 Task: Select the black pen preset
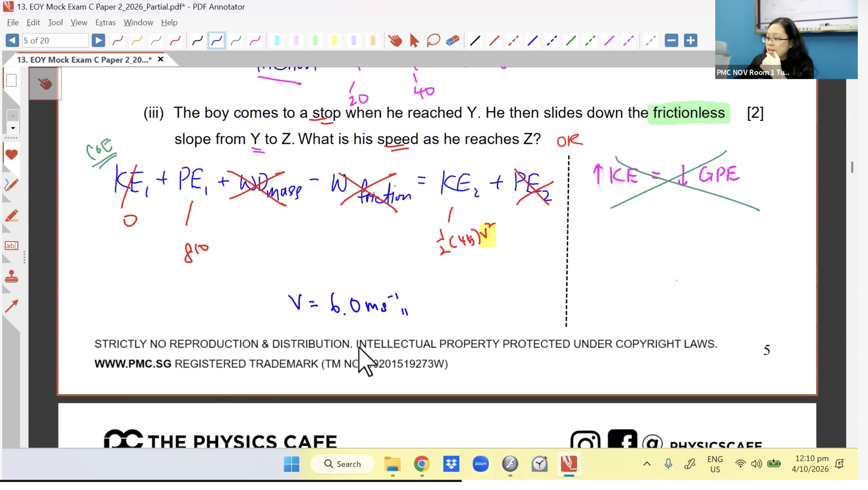click(x=198, y=40)
